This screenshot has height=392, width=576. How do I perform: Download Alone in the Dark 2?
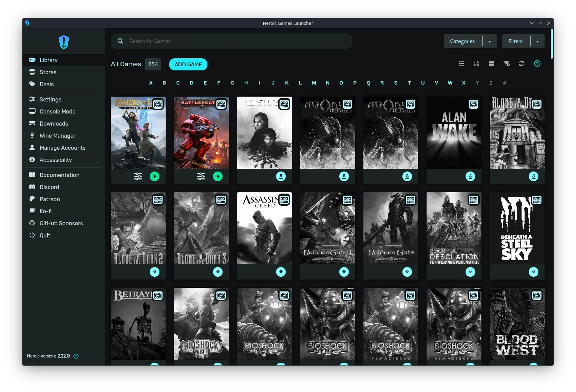(155, 272)
